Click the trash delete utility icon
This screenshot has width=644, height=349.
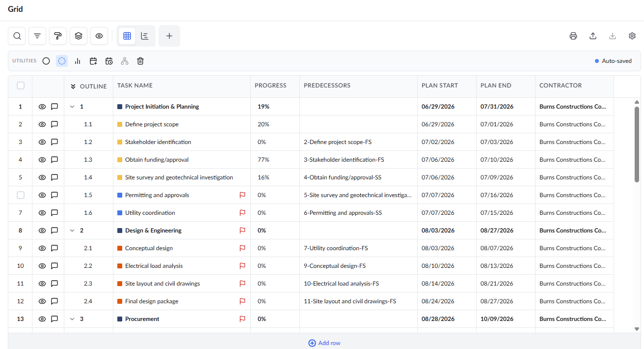[140, 61]
